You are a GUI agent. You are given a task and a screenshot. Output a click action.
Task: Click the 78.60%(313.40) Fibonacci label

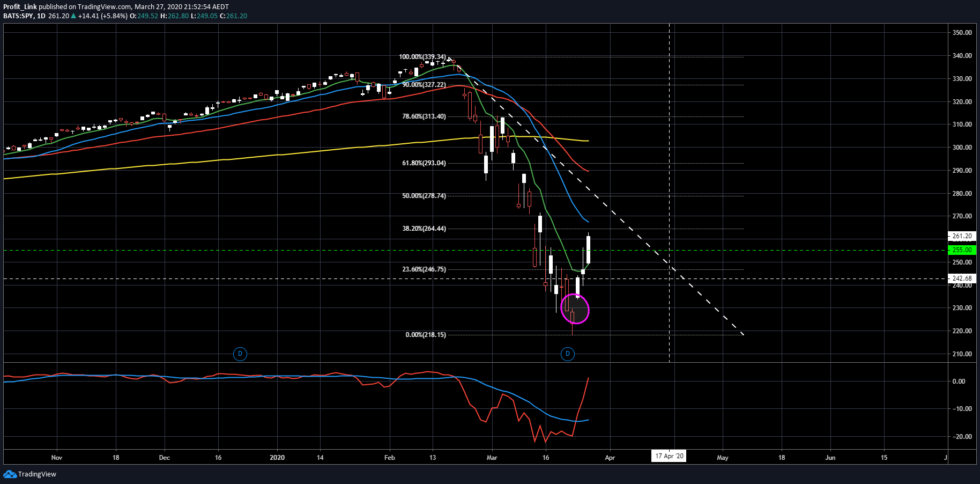(x=424, y=116)
